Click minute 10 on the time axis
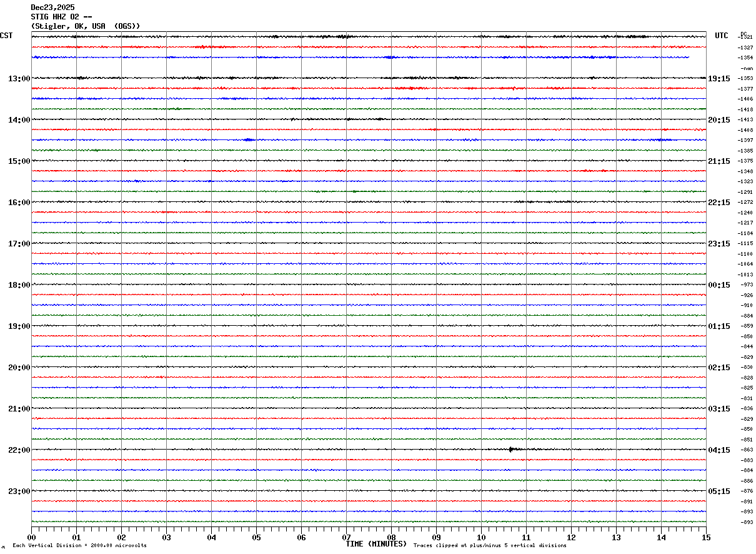This screenshot has height=554, width=756. click(x=481, y=537)
